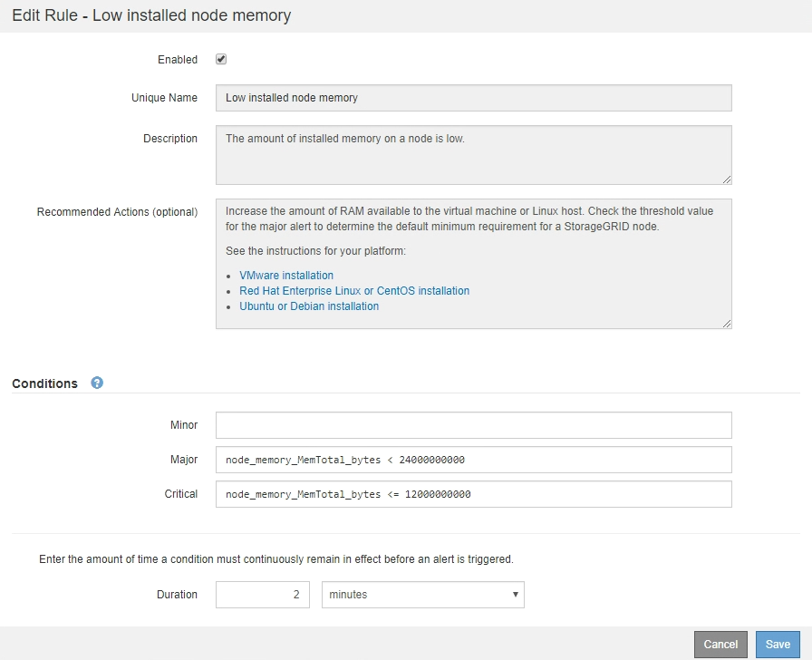Click the Unique Name text field

point(473,98)
